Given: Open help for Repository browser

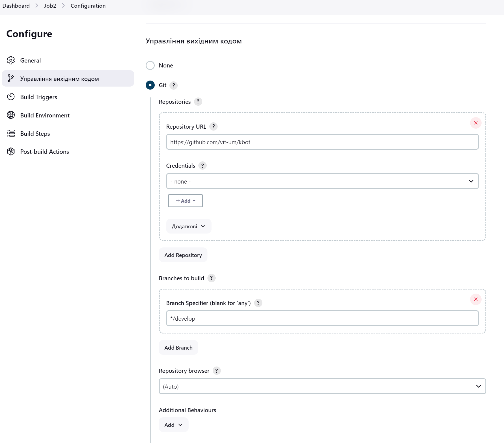Looking at the screenshot, I should 216,371.
